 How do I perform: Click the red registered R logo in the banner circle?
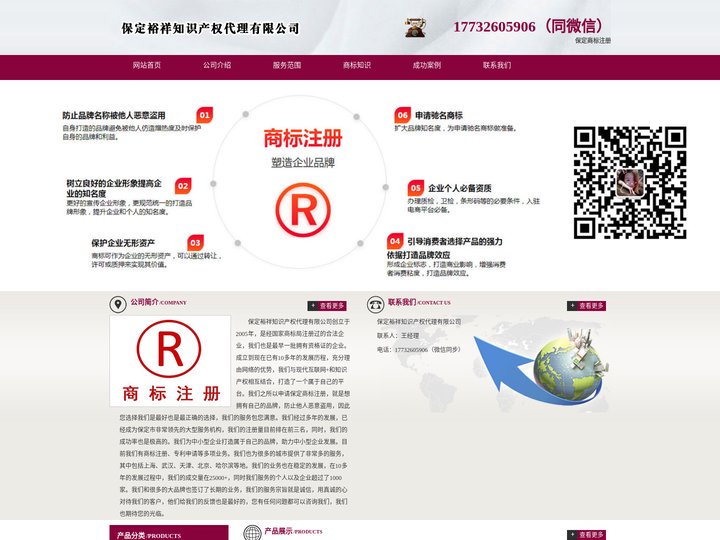(x=303, y=210)
